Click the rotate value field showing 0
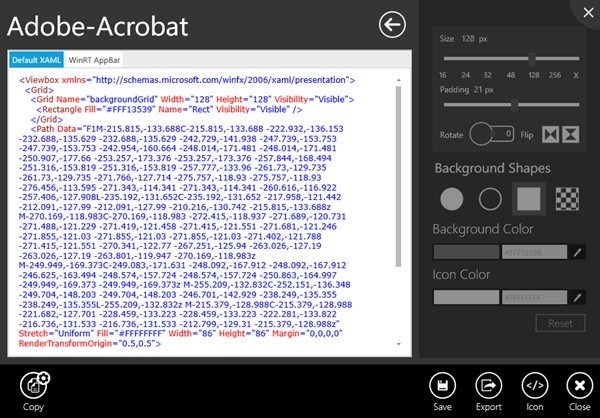The width and height of the screenshot is (600, 418). click(x=504, y=134)
